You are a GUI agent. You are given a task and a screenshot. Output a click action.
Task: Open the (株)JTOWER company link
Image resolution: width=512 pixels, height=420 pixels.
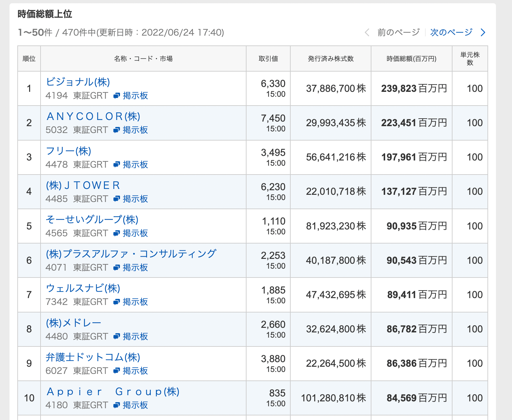pyautogui.click(x=83, y=185)
